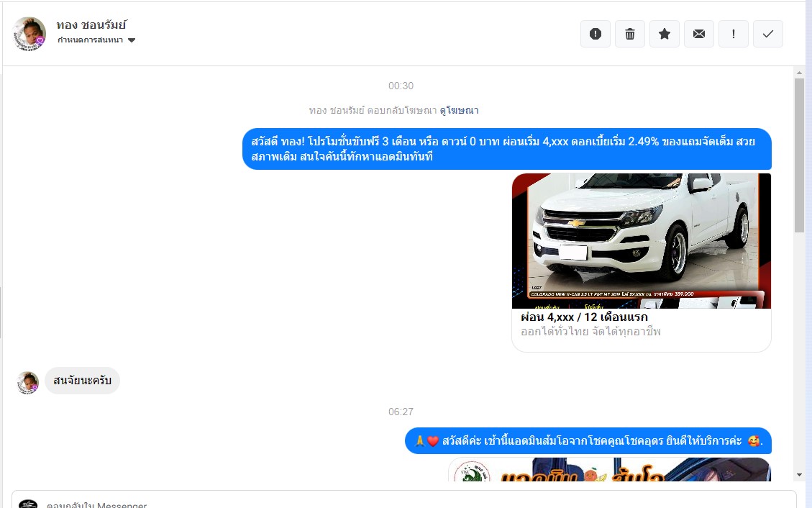
Task: Star this conversation for follow-up
Action: 665,34
